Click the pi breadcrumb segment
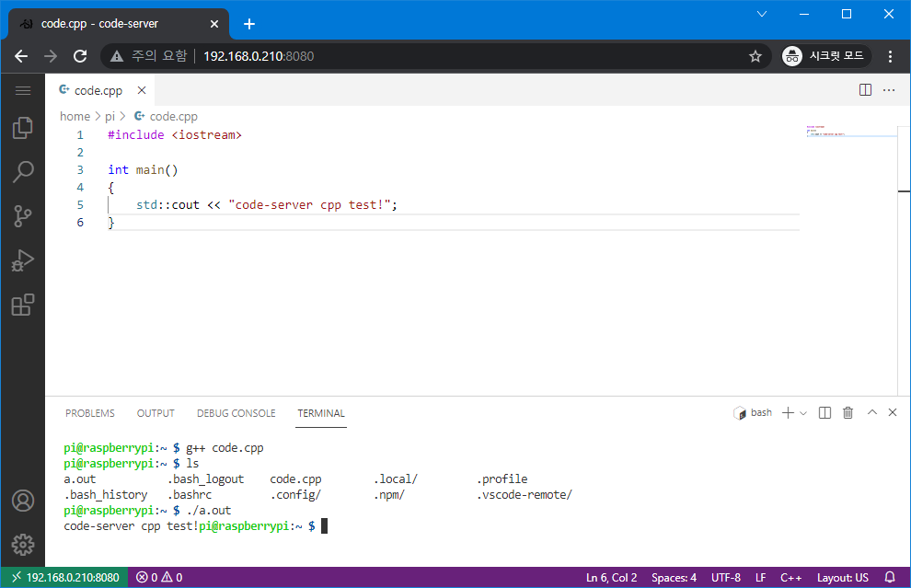 (x=110, y=116)
